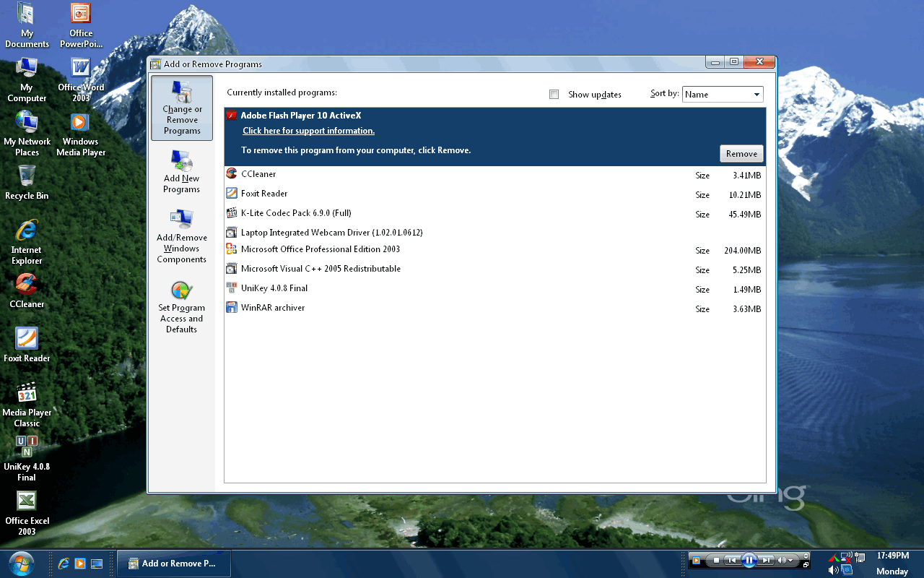Open the Start menu orb
This screenshot has height=578, width=924.
22,562
